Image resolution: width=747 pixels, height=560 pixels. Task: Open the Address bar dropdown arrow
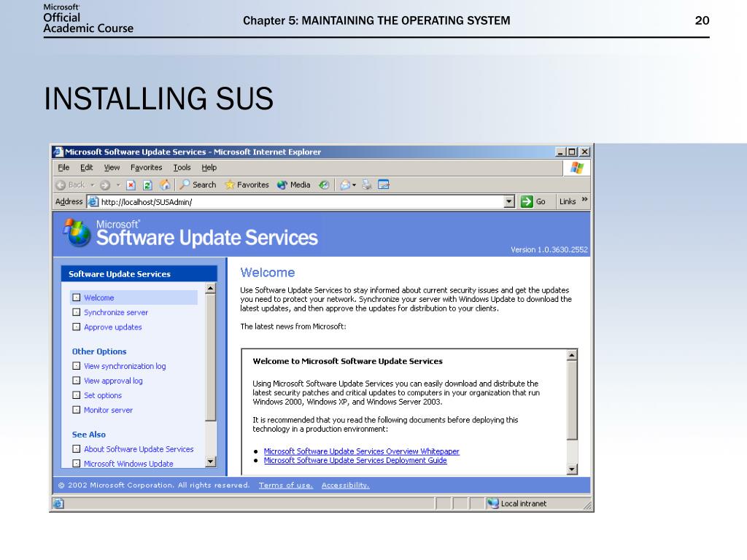click(x=509, y=202)
